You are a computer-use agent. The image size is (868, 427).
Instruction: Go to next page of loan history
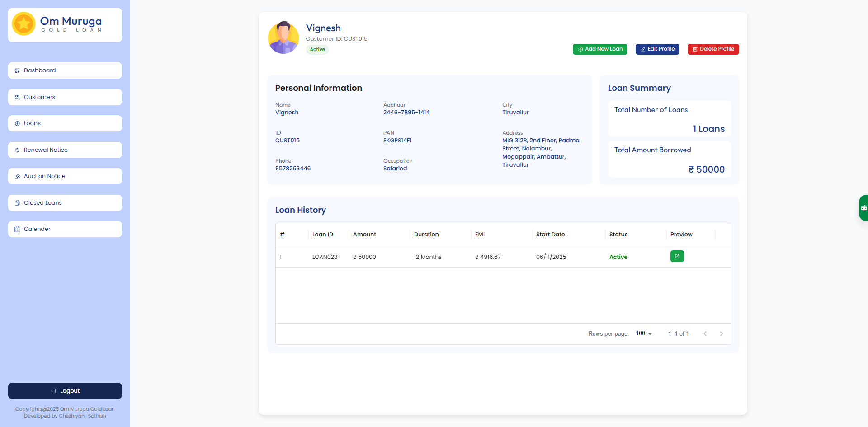[x=721, y=334]
